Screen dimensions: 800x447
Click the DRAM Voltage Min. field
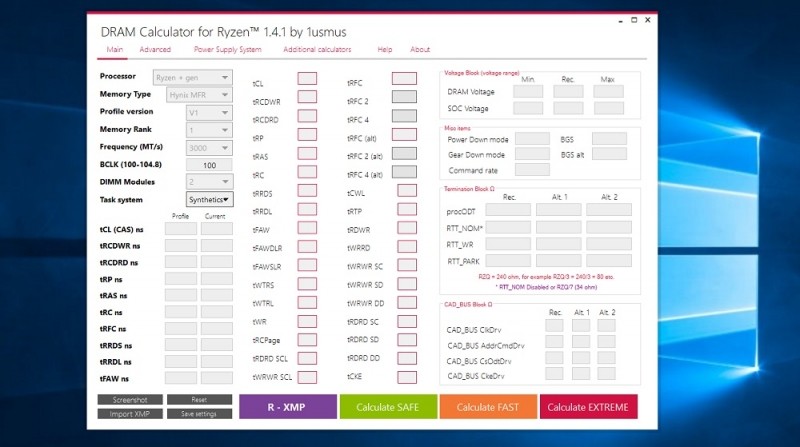pos(528,91)
